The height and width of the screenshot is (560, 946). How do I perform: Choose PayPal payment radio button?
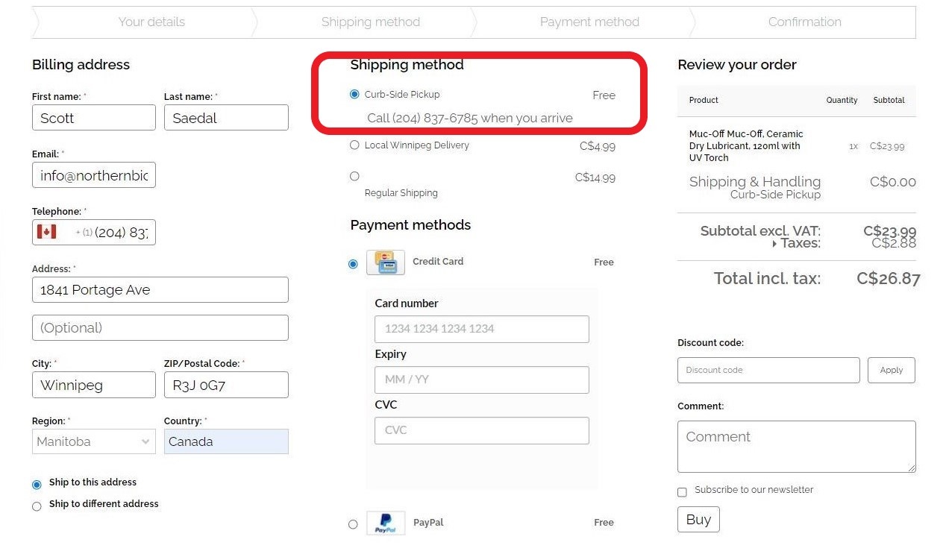[x=354, y=524]
